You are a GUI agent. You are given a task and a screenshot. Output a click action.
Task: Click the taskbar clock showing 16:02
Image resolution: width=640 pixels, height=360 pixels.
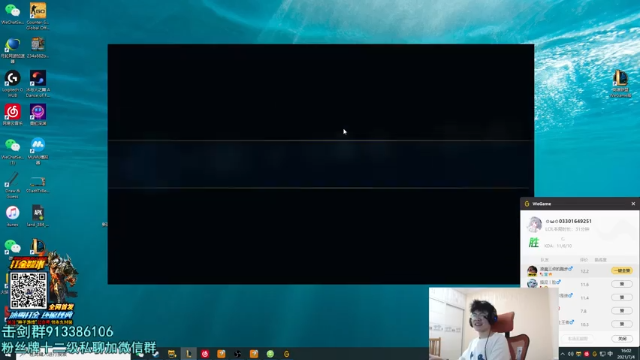click(626, 354)
